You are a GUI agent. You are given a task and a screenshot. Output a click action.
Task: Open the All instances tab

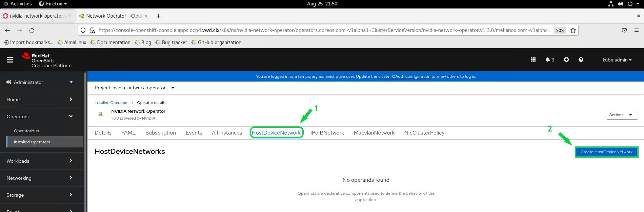227,133
